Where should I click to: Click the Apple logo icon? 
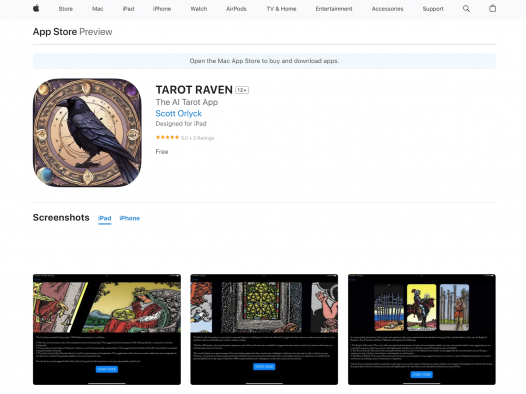(36, 8)
